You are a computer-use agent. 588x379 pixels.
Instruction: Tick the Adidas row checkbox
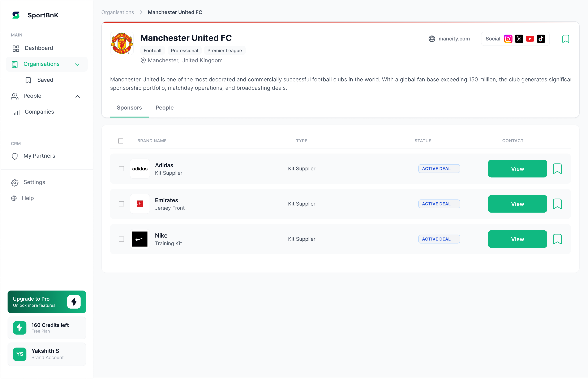(121, 169)
